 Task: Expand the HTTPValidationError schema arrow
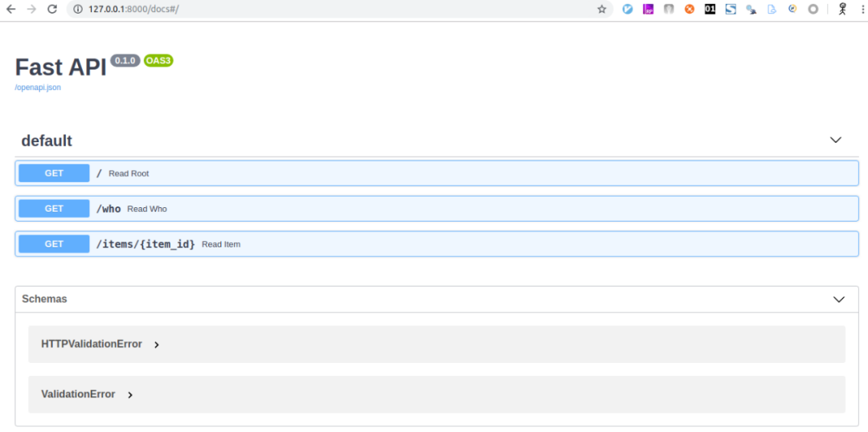pyautogui.click(x=156, y=344)
